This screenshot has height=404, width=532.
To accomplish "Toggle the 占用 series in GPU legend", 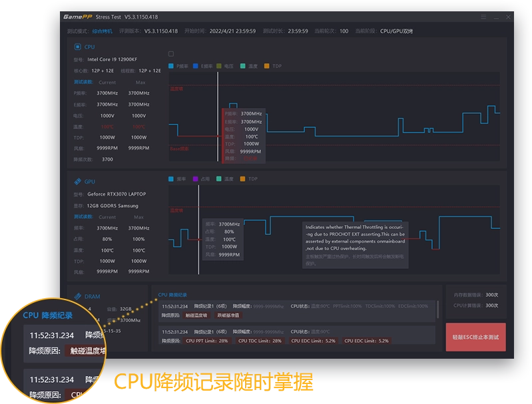I will tap(201, 179).
